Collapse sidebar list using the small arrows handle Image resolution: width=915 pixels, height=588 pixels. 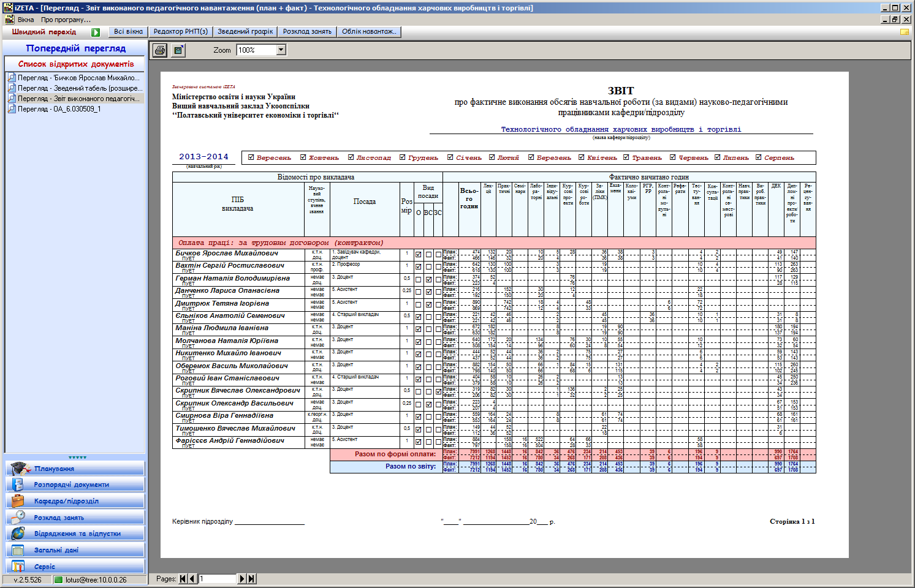pos(77,458)
